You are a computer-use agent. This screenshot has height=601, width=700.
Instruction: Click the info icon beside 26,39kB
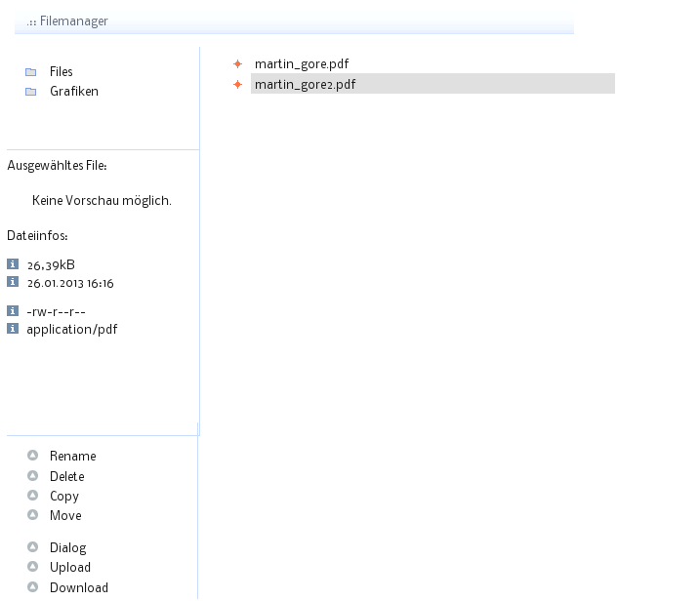[13, 264]
